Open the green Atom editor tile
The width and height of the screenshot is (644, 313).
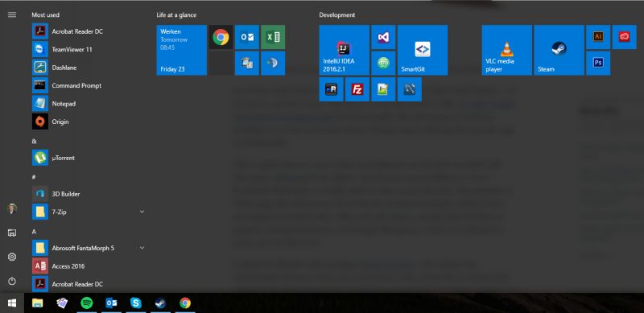point(383,64)
